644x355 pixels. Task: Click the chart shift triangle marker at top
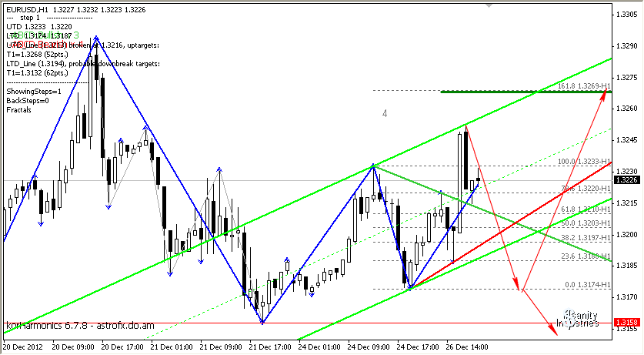coord(487,6)
